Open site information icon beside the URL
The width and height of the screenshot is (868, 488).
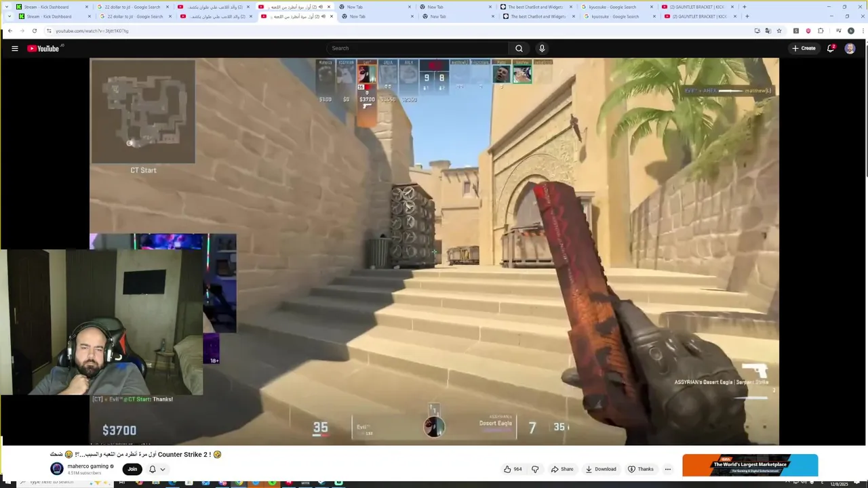pyautogui.click(x=49, y=30)
